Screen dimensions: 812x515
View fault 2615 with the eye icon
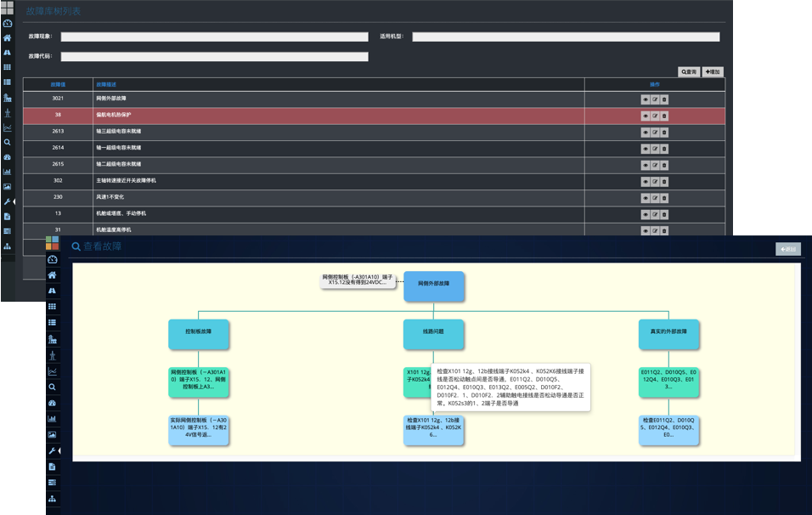pos(646,165)
